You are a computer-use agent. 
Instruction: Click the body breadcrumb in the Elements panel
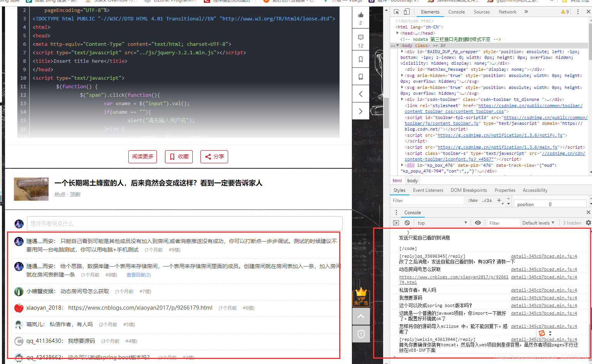click(412, 181)
